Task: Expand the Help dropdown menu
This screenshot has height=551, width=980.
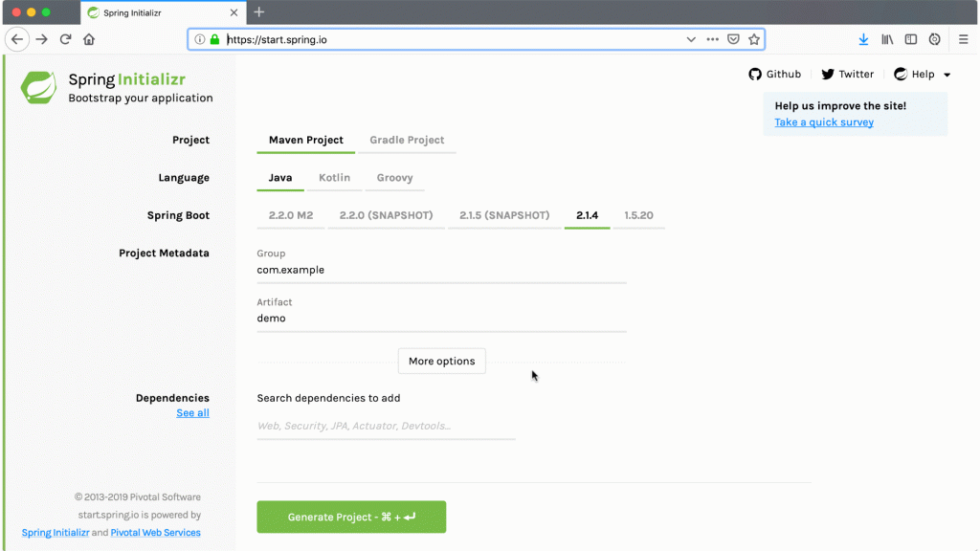Action: [923, 75]
